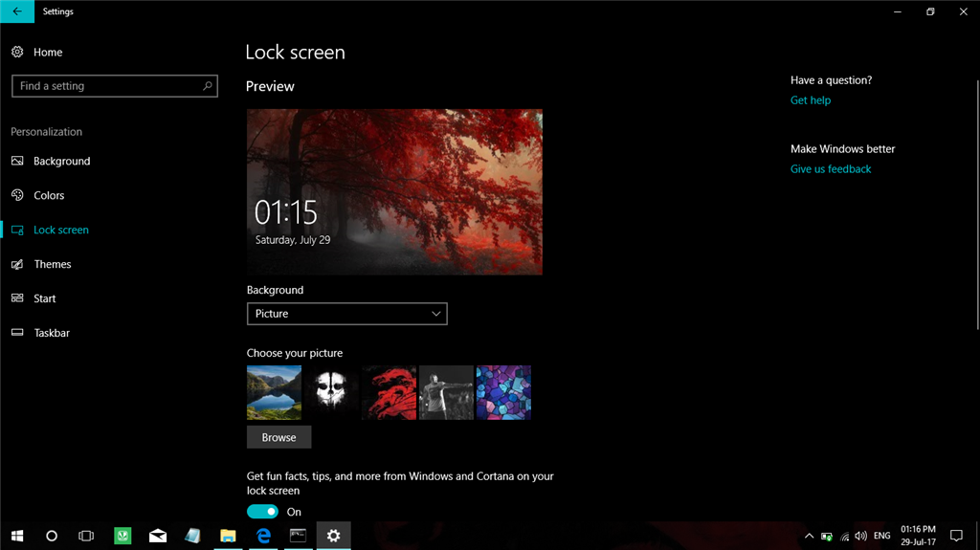Open the Get help link
This screenshot has height=550, width=980.
pyautogui.click(x=811, y=100)
